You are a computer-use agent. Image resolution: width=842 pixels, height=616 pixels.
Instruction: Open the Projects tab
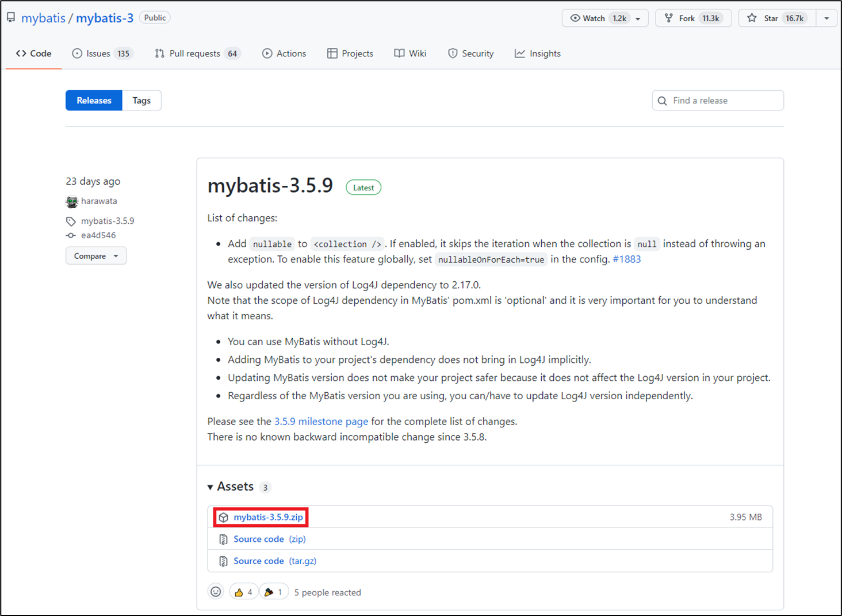(350, 53)
